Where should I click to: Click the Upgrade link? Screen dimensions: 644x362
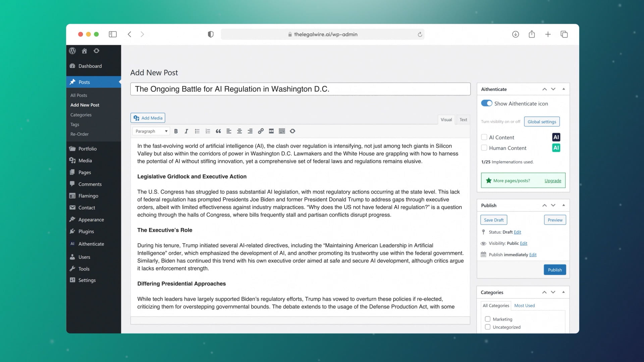pos(553,181)
